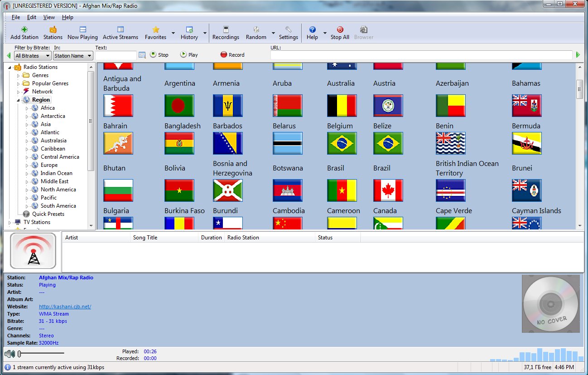This screenshot has width=588, height=375.
Task: Open the Random dropdown arrow
Action: [x=273, y=33]
